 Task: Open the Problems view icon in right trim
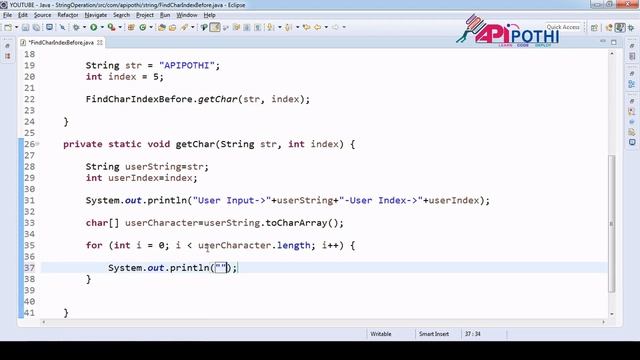[x=632, y=111]
